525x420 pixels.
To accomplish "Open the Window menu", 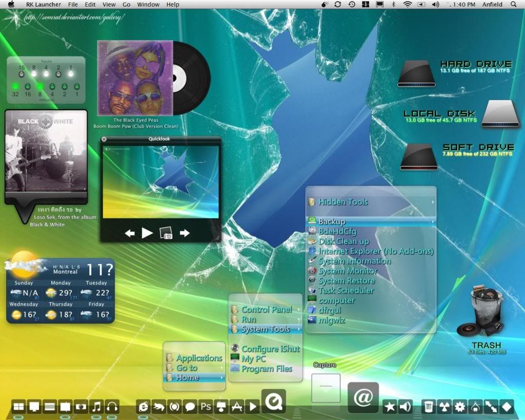I will (x=148, y=4).
